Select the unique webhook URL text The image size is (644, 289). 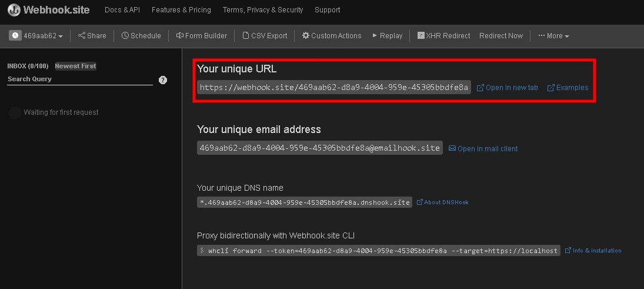pyautogui.click(x=333, y=88)
